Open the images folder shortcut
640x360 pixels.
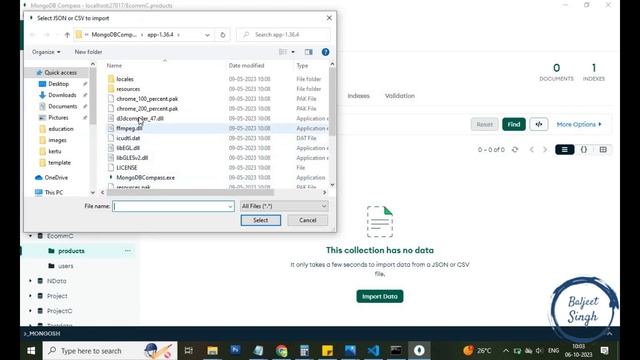tap(57, 140)
